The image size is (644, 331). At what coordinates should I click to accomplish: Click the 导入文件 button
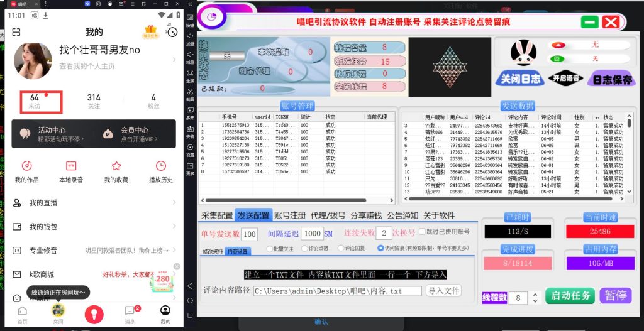pyautogui.click(x=443, y=291)
